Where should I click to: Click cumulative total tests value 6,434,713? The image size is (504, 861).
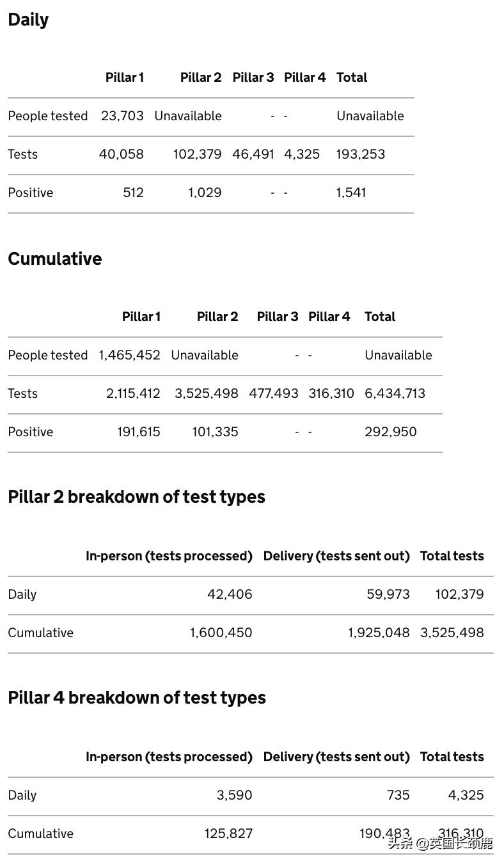(395, 393)
